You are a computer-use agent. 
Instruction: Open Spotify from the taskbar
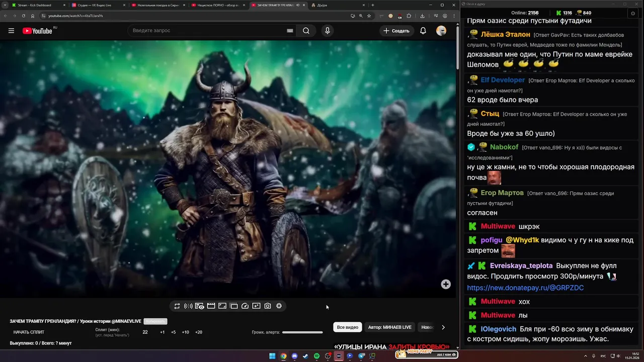coord(316,356)
